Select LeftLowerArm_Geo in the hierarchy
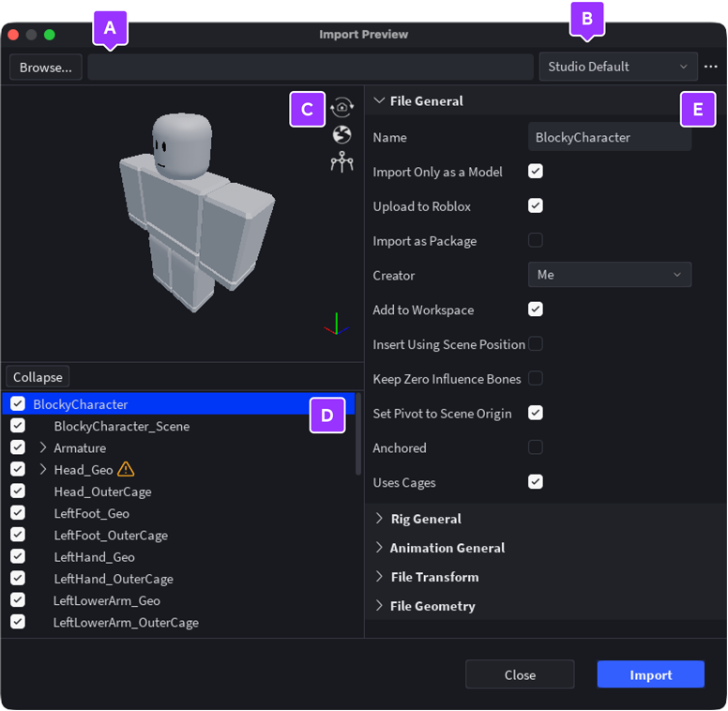 tap(106, 600)
